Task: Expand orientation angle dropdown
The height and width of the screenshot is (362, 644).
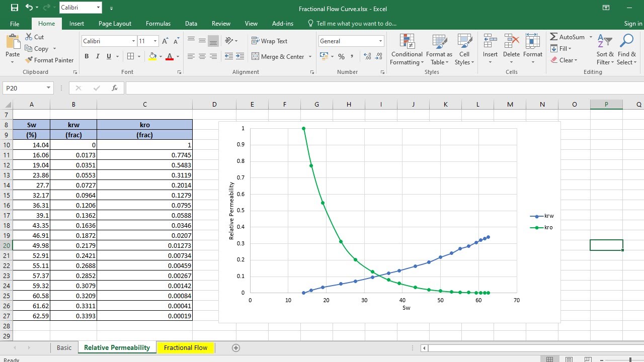Action: [236, 41]
